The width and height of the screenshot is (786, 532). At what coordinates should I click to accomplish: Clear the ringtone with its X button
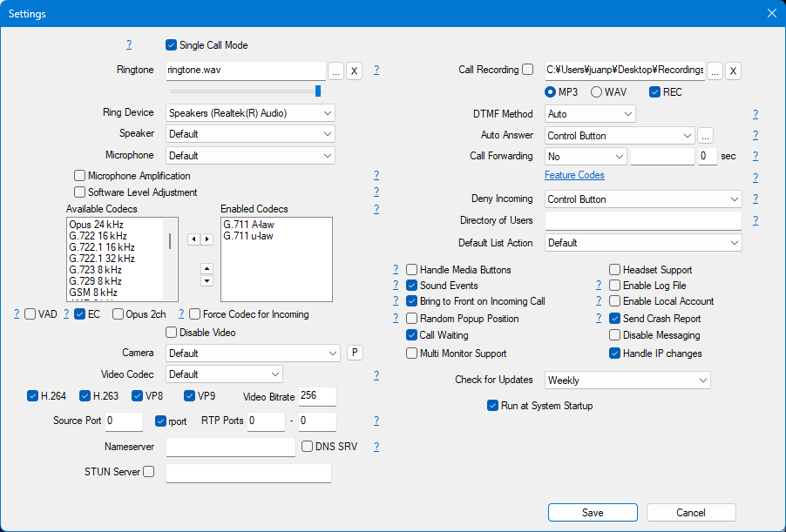[354, 71]
